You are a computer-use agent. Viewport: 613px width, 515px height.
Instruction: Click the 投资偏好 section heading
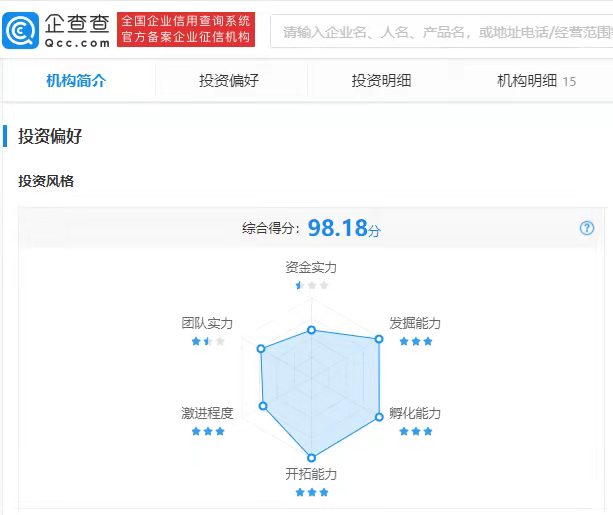[x=50, y=136]
